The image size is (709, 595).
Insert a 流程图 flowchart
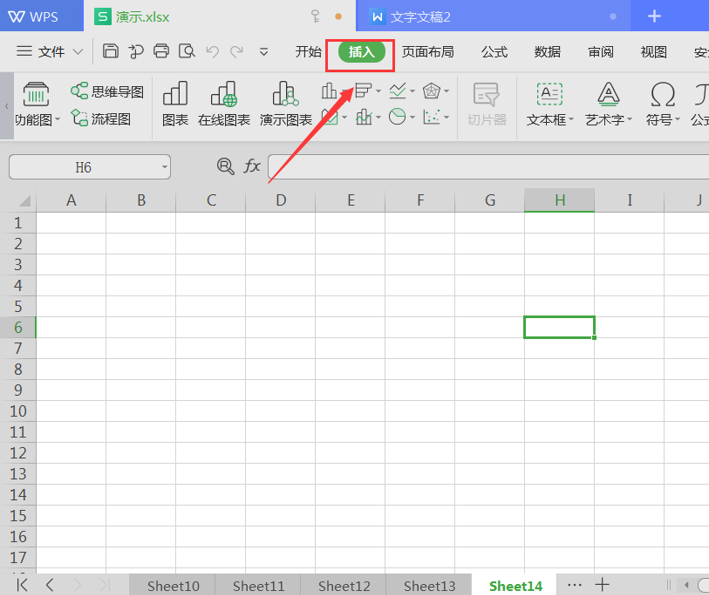[x=101, y=119]
